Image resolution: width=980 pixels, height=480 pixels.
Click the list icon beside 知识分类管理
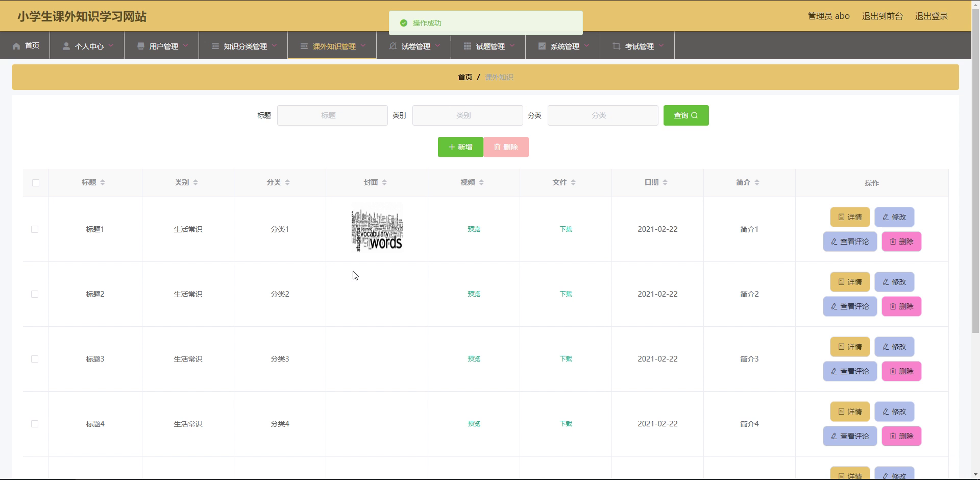215,46
